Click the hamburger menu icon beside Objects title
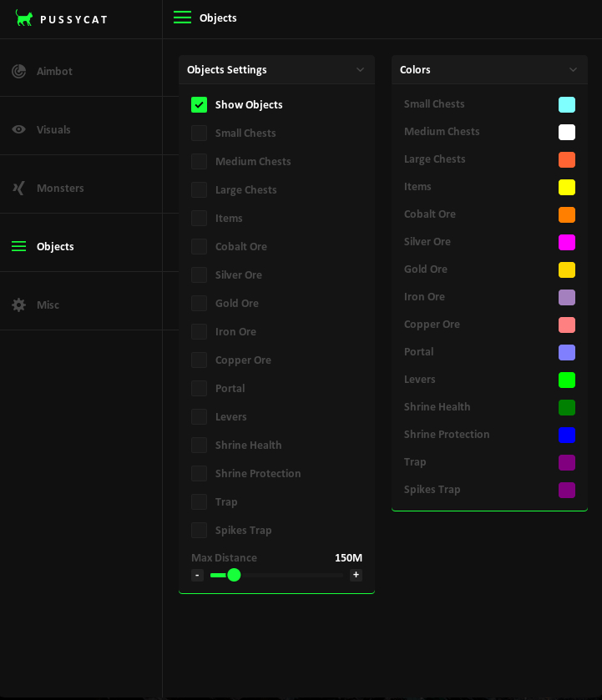Screen dimensions: 602x700 (x=182, y=18)
